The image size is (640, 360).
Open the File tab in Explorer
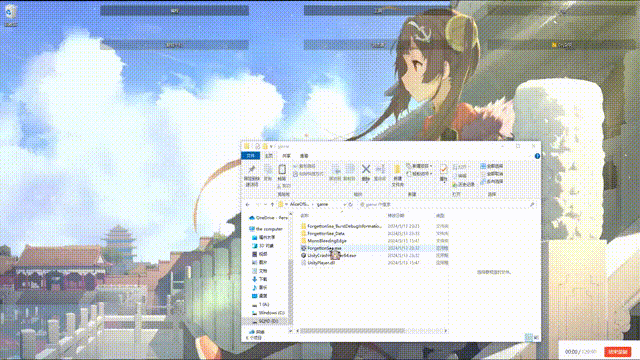point(251,156)
